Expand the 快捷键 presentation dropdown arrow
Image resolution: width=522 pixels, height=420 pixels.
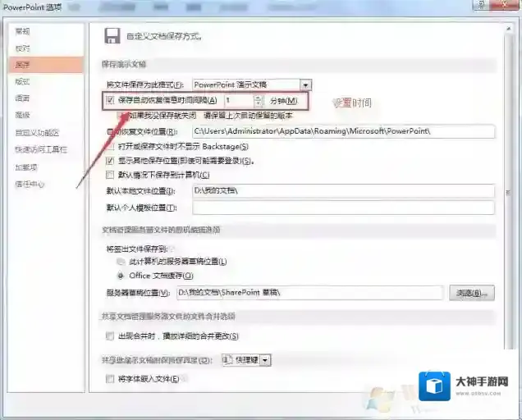tap(265, 360)
